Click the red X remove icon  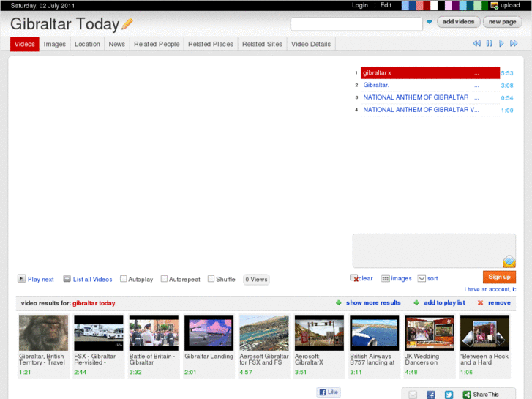point(480,302)
